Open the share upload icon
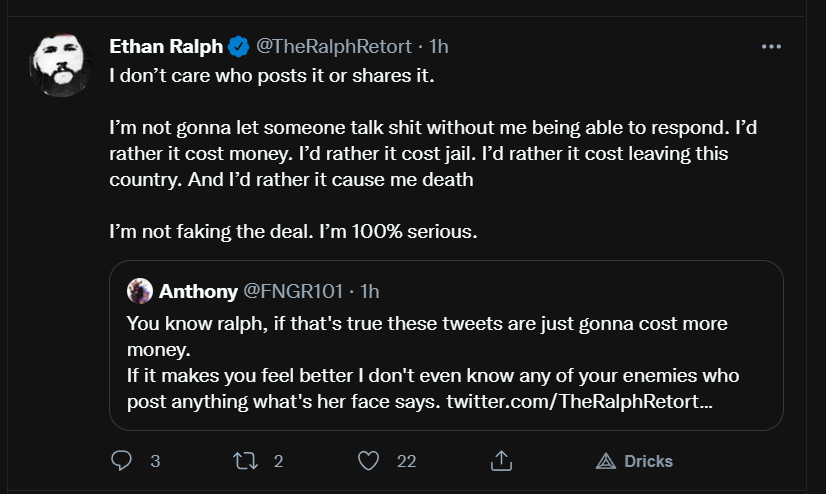826x494 pixels. pyautogui.click(x=501, y=460)
